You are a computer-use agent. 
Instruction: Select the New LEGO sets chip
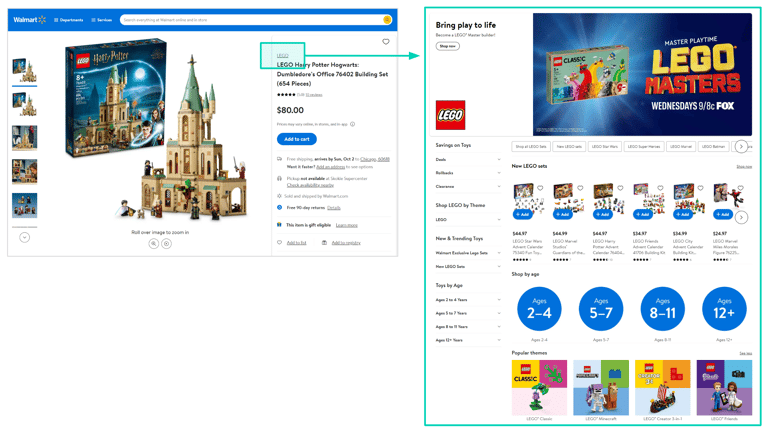click(569, 146)
